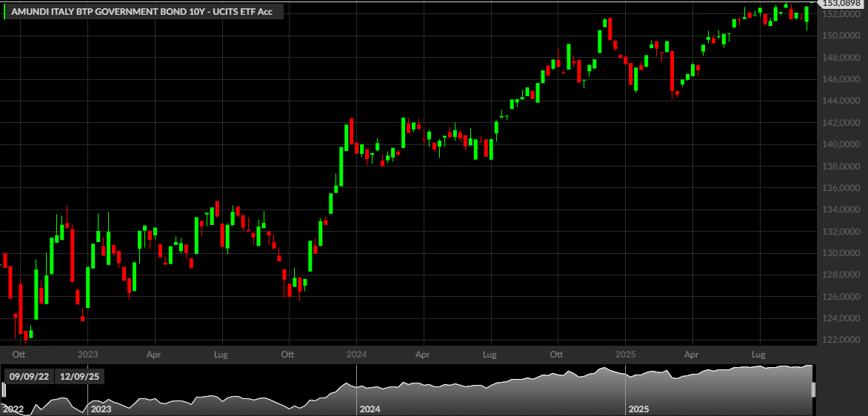The image size is (868, 416).
Task: Click the 126,0000 price axis label
Action: (841, 297)
